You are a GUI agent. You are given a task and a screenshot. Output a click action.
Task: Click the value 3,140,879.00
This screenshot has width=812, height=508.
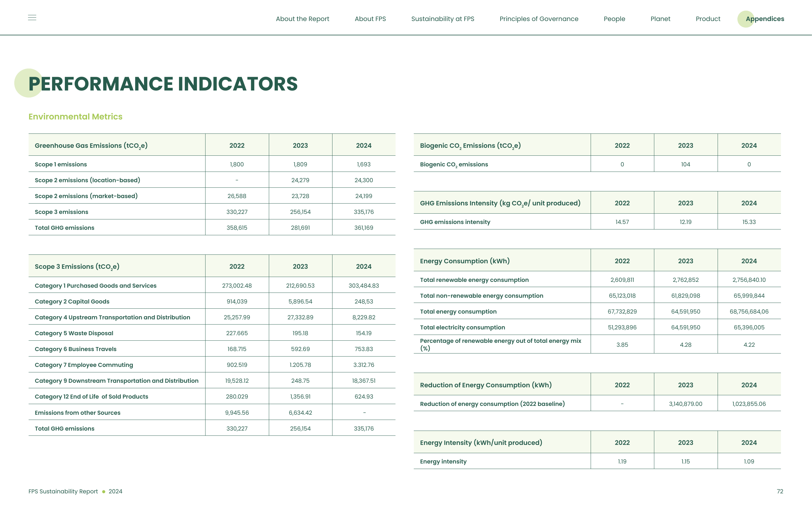(x=685, y=404)
